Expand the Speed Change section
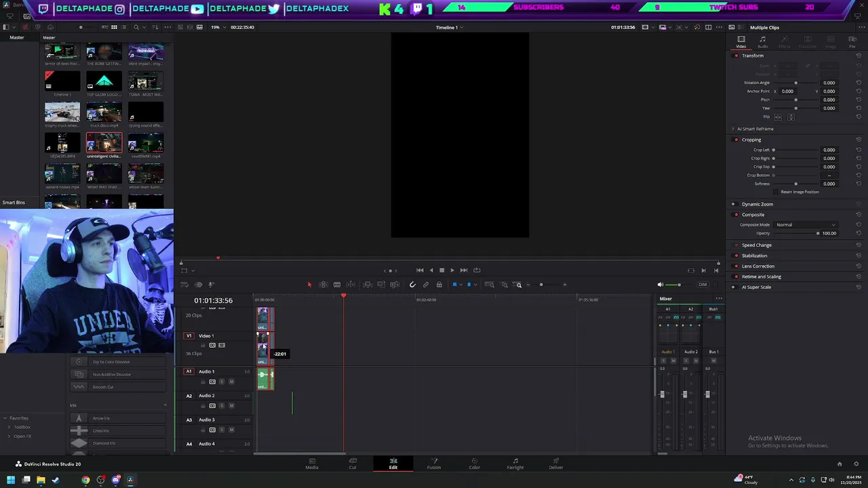The width and height of the screenshot is (868, 488). pyautogui.click(x=756, y=245)
